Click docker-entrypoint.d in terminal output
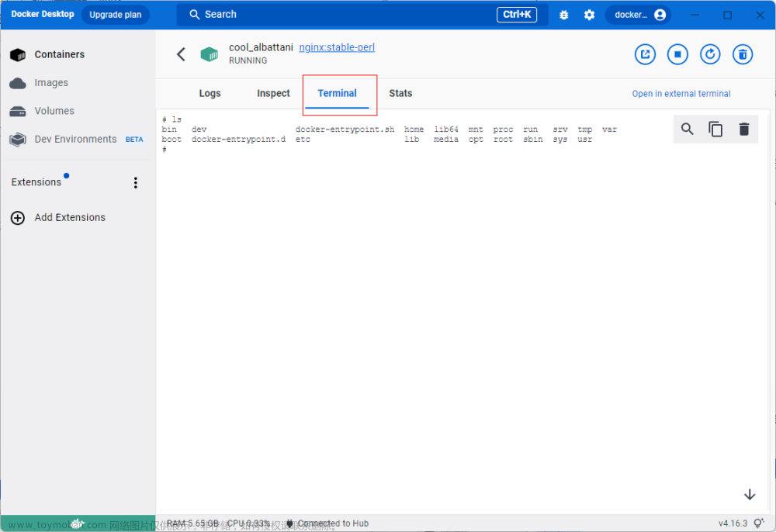 [x=238, y=140]
